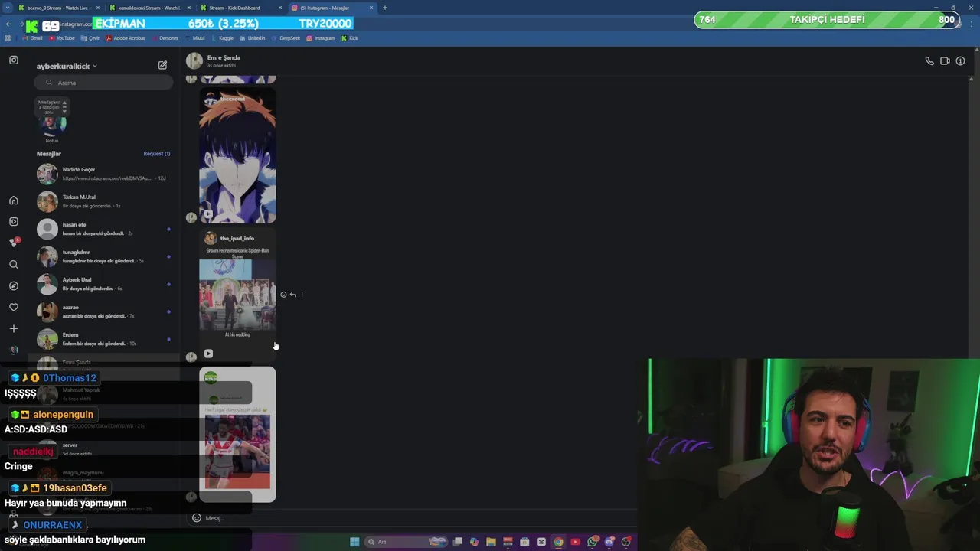The width and height of the screenshot is (980, 551).
Task: Open chat with hasan efe
Action: [103, 229]
